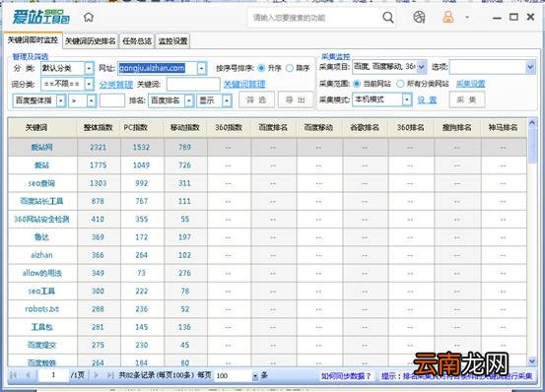The height and width of the screenshot is (392, 545).
Task: Go to the next page of records
Action: [x=97, y=375]
